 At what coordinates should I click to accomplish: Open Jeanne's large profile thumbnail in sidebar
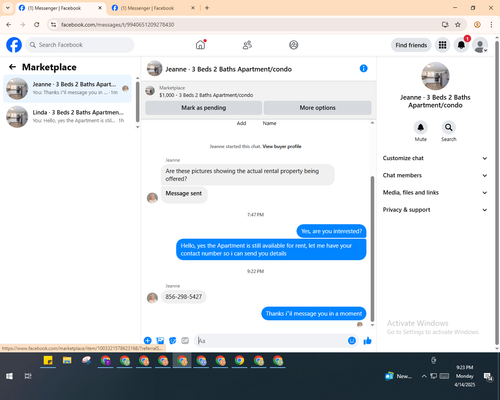pos(435,76)
